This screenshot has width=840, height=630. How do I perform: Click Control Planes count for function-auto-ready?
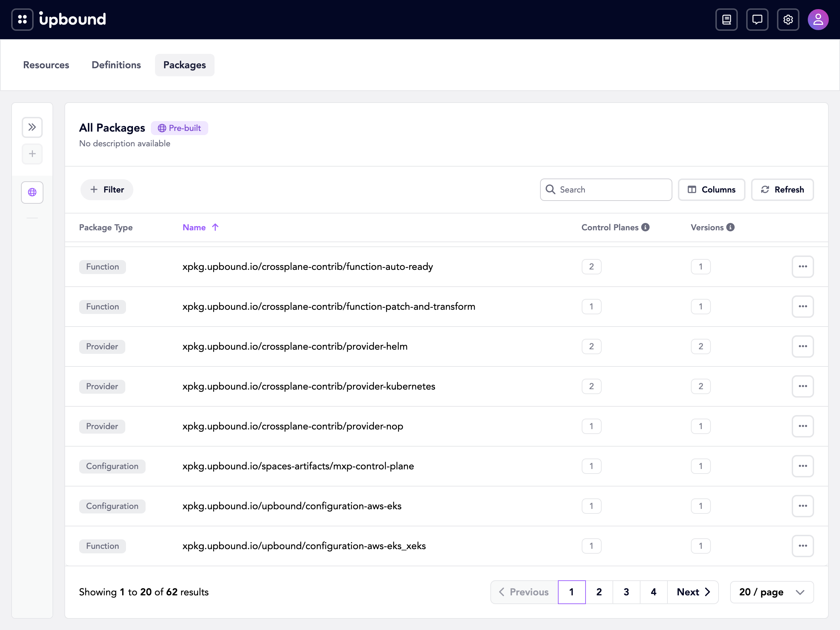(x=591, y=267)
